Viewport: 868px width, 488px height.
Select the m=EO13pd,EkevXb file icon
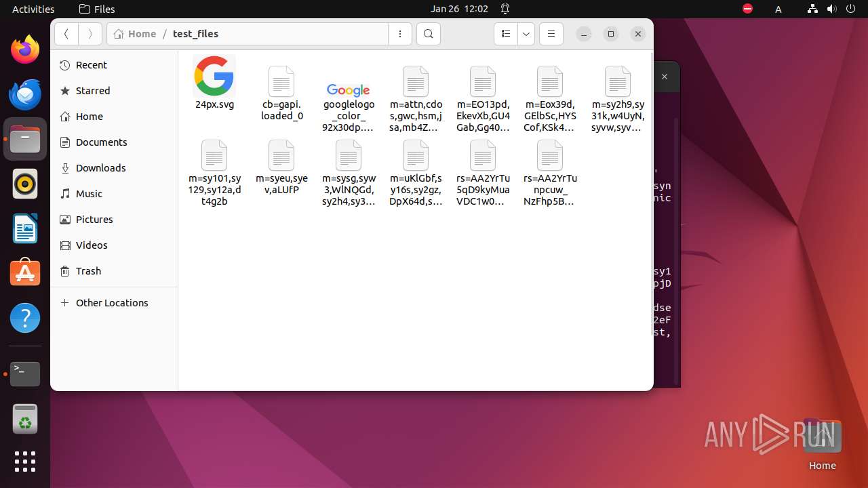[483, 81]
